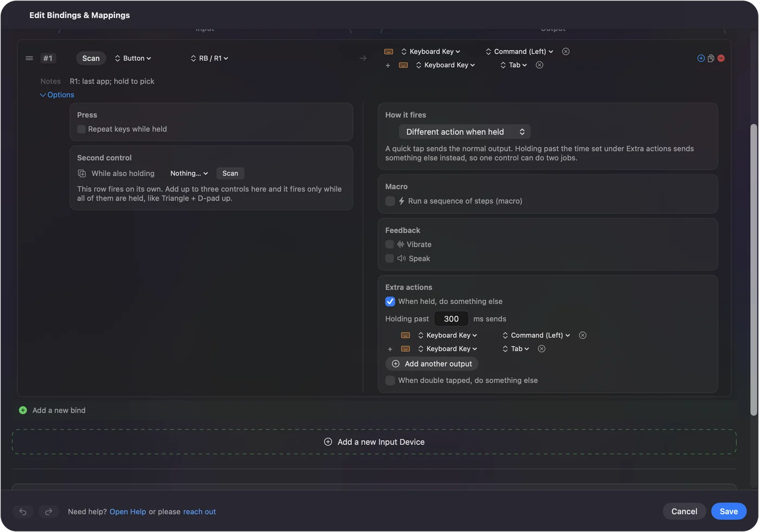The width and height of the screenshot is (759, 532).
Task: Open the Nothing... second control dropdown
Action: [189, 174]
